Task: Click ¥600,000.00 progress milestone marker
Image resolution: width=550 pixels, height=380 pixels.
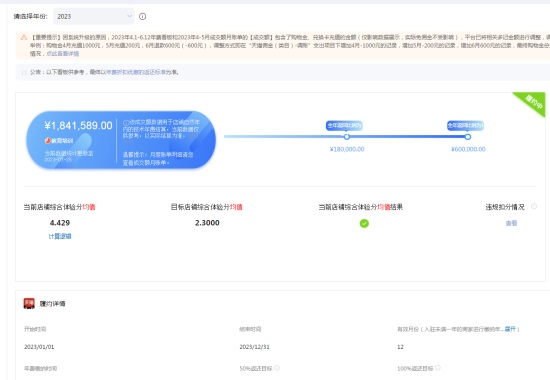Action: coord(468,137)
